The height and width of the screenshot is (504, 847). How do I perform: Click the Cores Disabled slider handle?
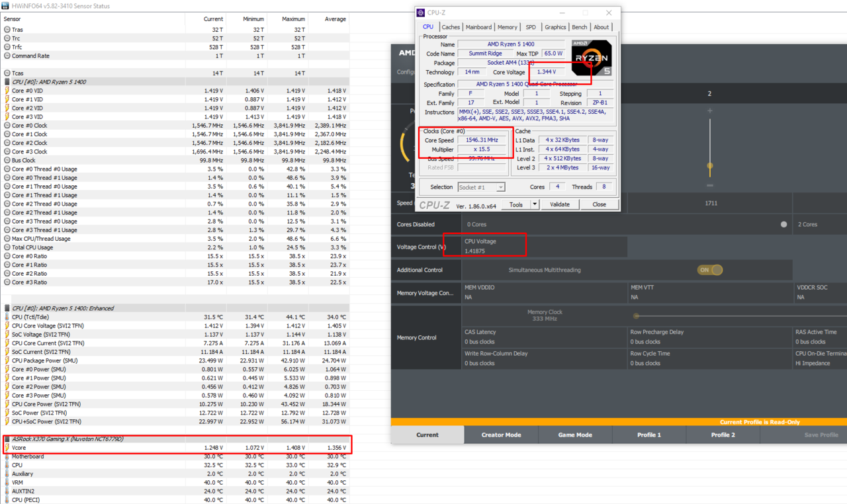(x=784, y=224)
